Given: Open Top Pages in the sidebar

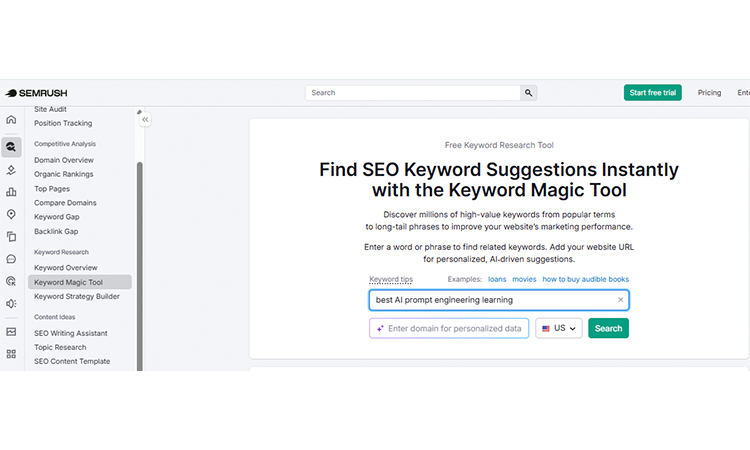Looking at the screenshot, I should [52, 188].
